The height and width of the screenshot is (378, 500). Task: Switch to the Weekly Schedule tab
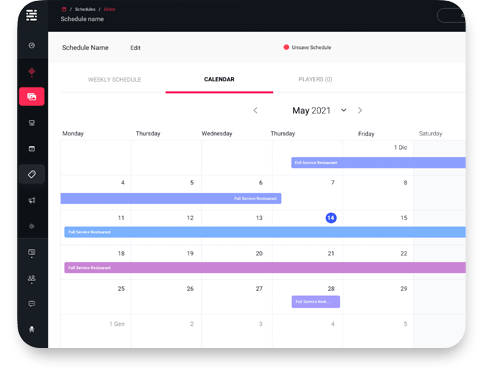pyautogui.click(x=114, y=79)
